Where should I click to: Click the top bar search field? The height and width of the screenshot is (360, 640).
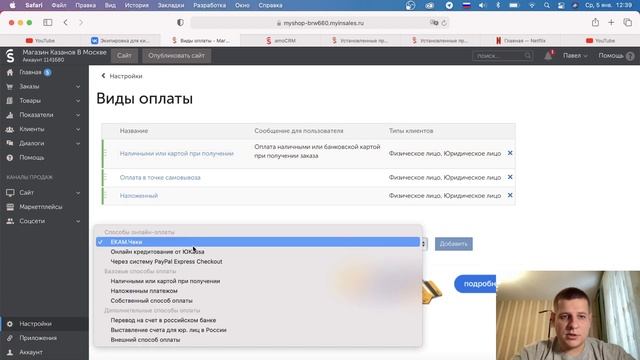tap(502, 56)
